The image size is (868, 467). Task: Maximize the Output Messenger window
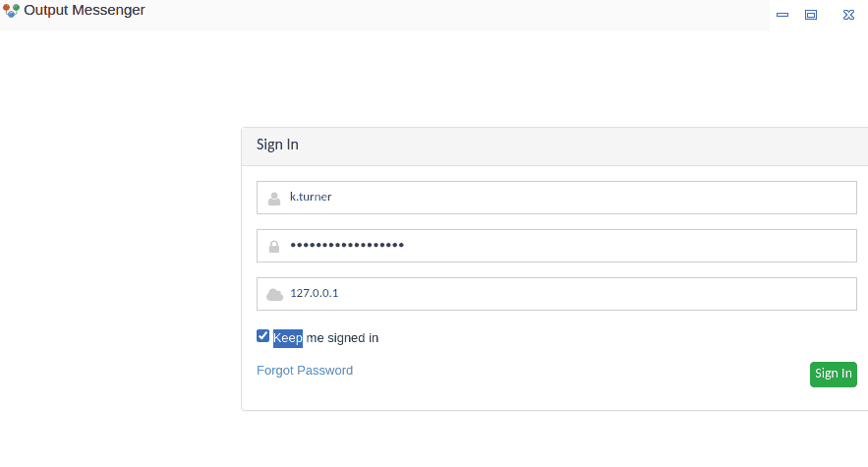[811, 15]
